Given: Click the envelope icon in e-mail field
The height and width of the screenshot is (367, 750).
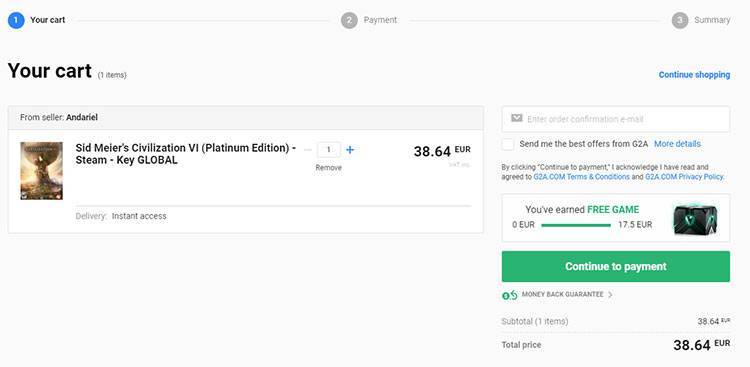Looking at the screenshot, I should pos(516,118).
